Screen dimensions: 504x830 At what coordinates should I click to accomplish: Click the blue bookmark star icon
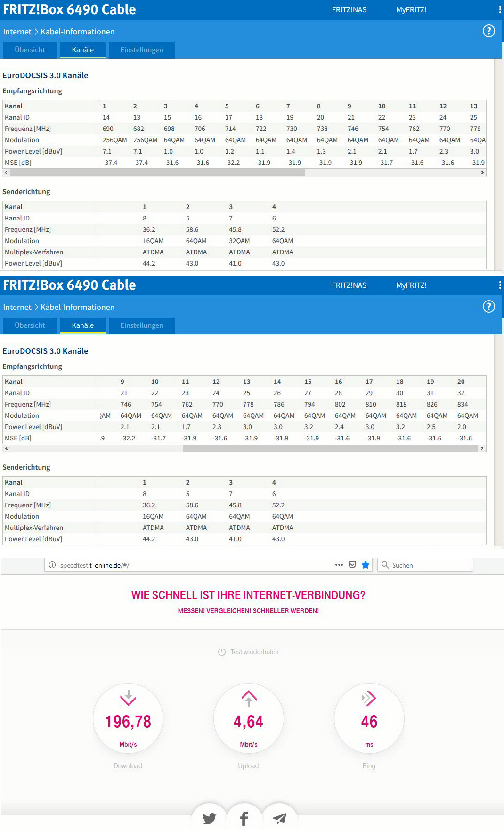(x=366, y=565)
